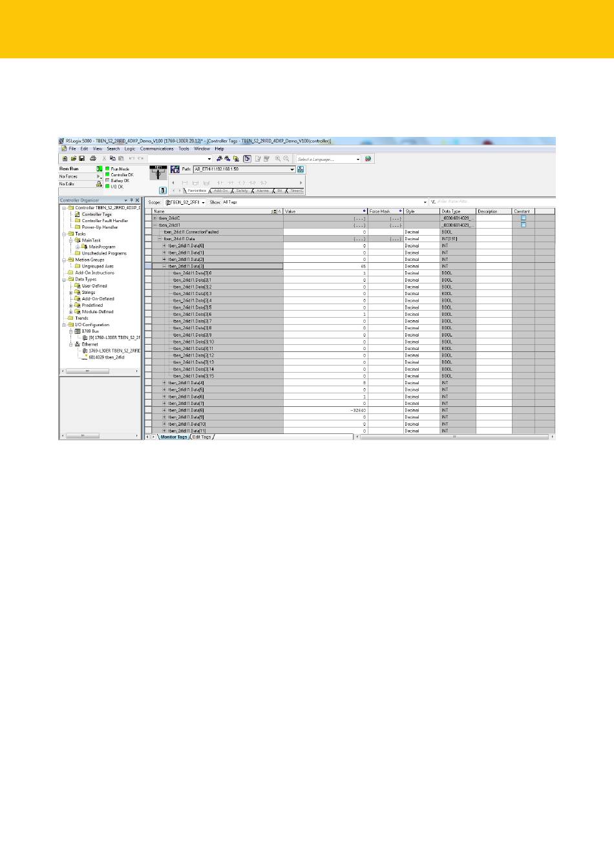Collapse the tben_2rfid:I1.Data array
Viewport: 614px width, 868px height.
click(160, 238)
